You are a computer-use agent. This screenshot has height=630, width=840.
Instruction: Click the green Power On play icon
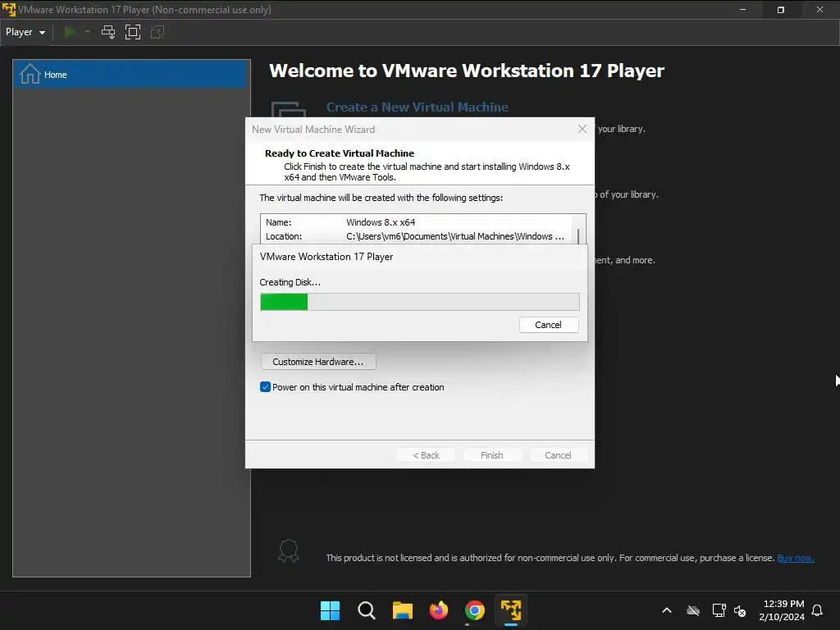(x=70, y=32)
